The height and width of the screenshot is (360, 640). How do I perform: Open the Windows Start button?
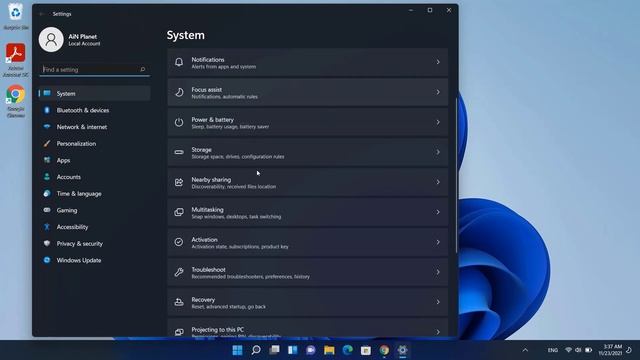[237, 350]
